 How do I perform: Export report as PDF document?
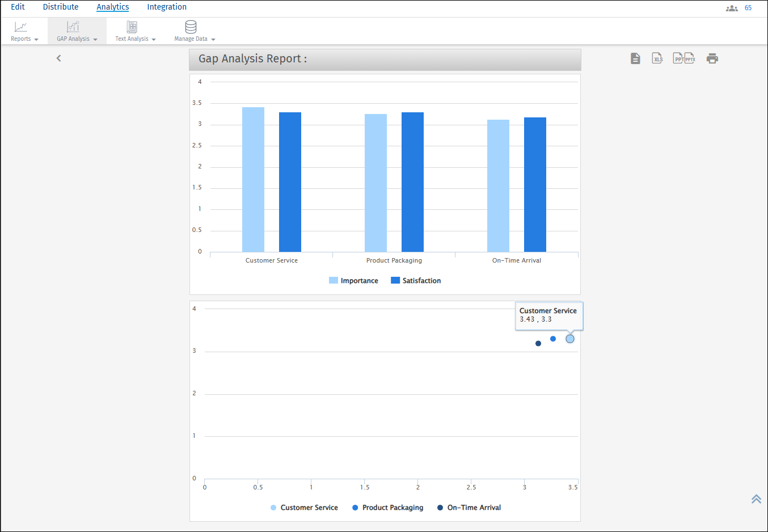point(635,58)
